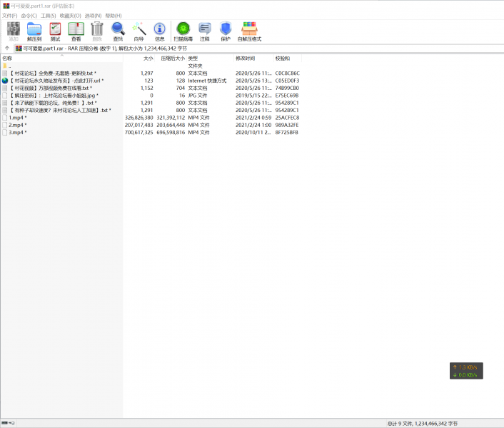
Task: Select the parent folder ".." entry
Action: 9,66
